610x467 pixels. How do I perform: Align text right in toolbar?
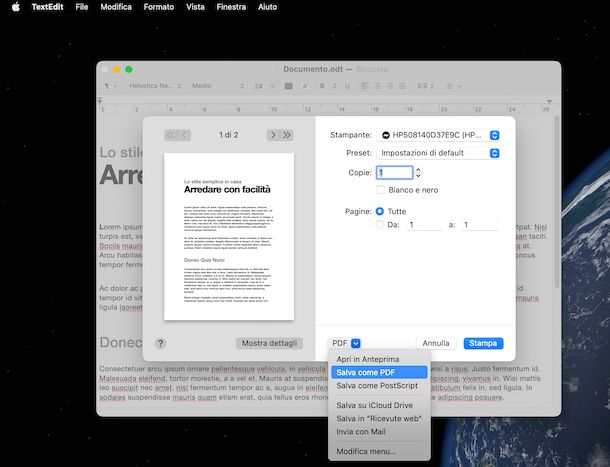(x=389, y=86)
